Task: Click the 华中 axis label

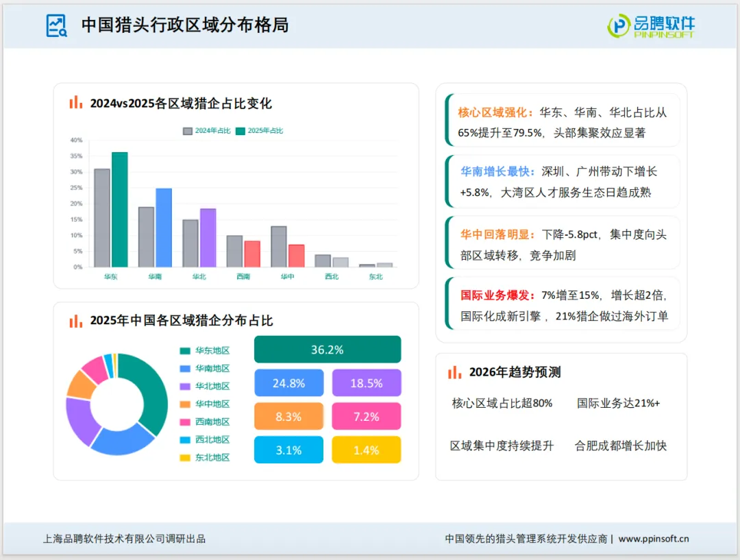Action: (287, 277)
